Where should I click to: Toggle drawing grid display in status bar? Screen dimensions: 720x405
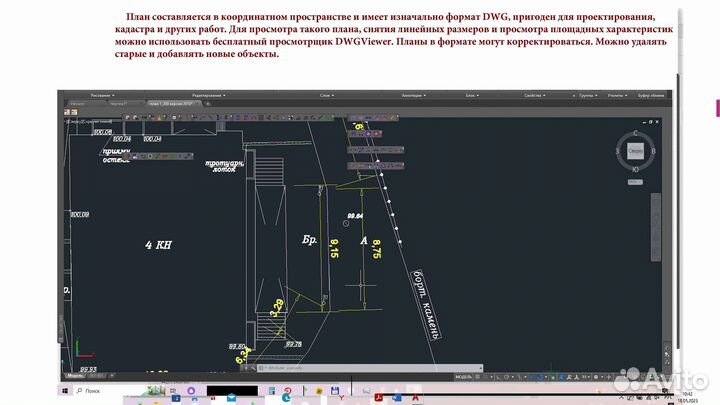coord(478,377)
